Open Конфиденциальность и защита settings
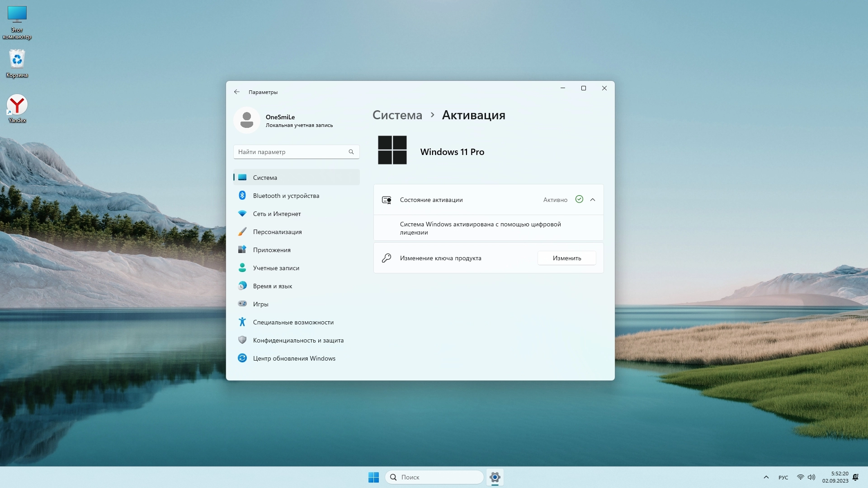Image resolution: width=868 pixels, height=488 pixels. click(298, 340)
